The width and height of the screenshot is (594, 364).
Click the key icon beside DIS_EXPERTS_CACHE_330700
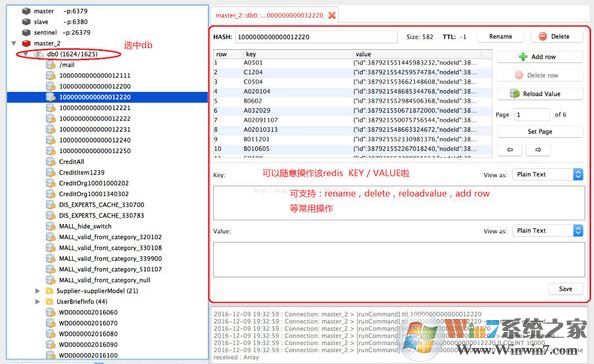click(x=51, y=205)
